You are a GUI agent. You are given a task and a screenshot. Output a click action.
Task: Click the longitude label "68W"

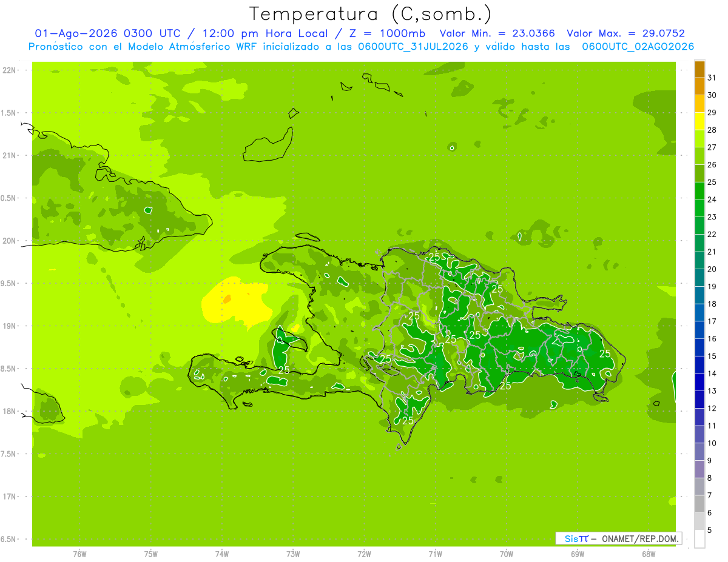[x=649, y=554]
